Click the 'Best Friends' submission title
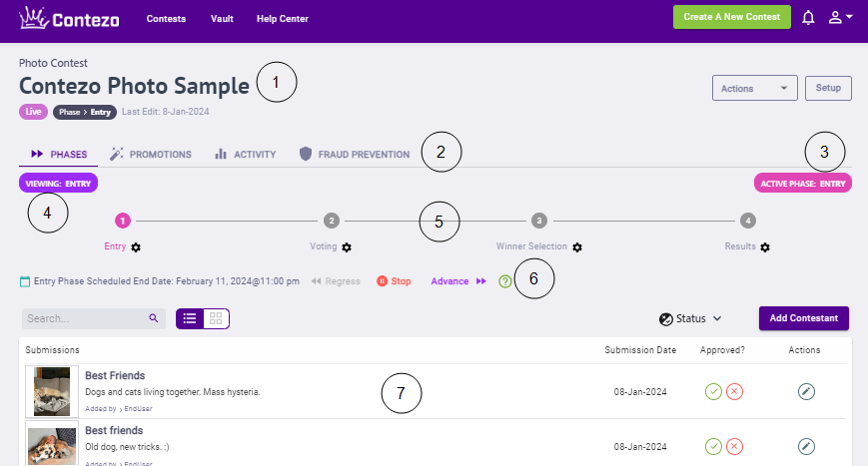The image size is (868, 466). [x=115, y=376]
